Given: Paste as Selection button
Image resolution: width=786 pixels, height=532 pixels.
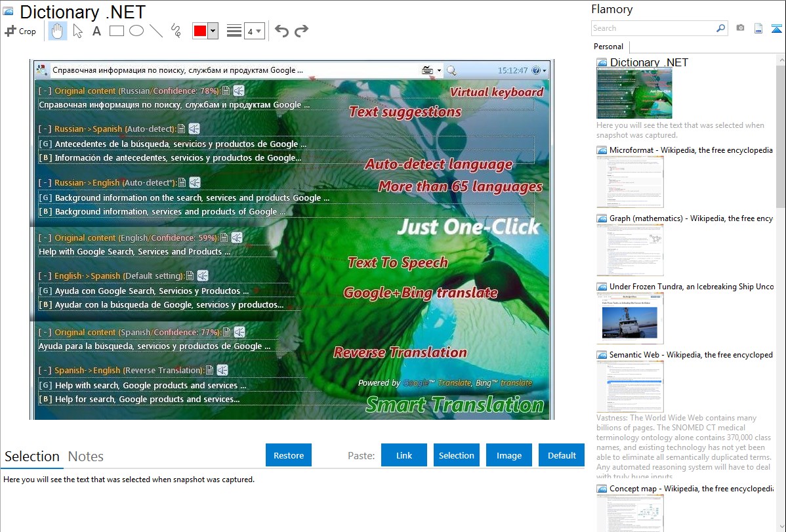Looking at the screenshot, I should coord(456,455).
